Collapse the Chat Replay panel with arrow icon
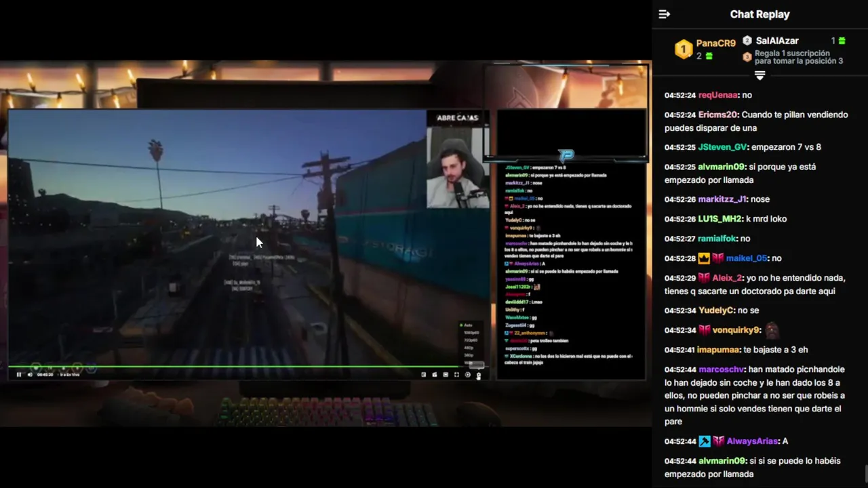The image size is (868, 488). [665, 14]
